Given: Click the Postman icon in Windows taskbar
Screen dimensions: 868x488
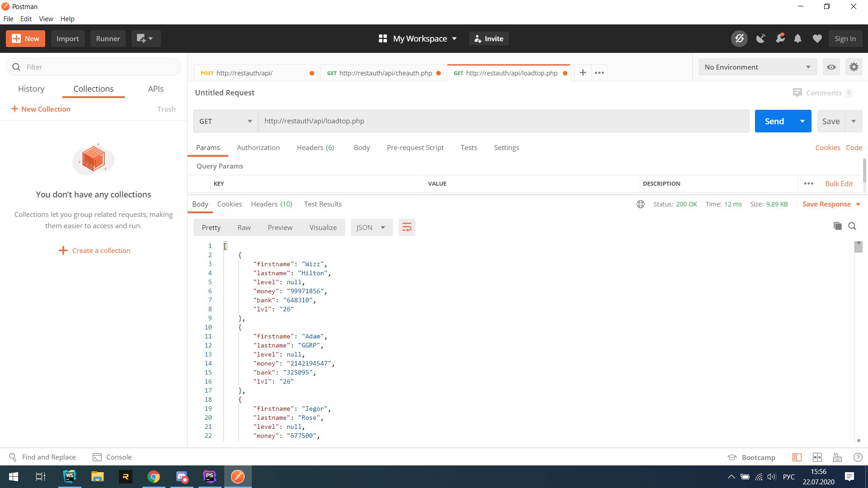Looking at the screenshot, I should tap(238, 477).
